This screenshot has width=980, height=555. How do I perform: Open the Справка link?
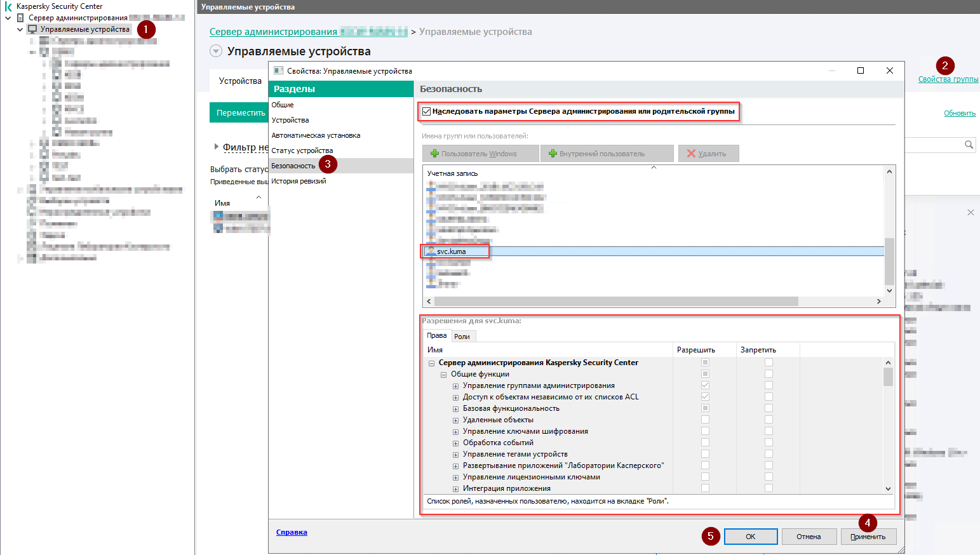coord(292,532)
